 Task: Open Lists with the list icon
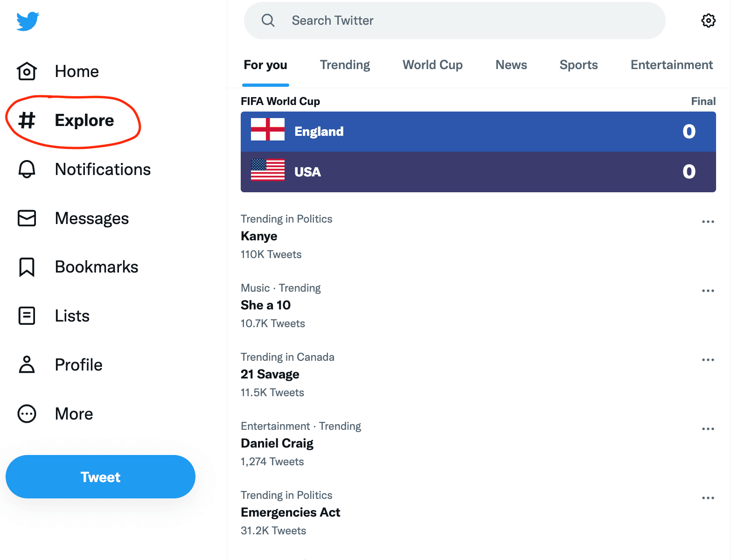[x=27, y=315]
